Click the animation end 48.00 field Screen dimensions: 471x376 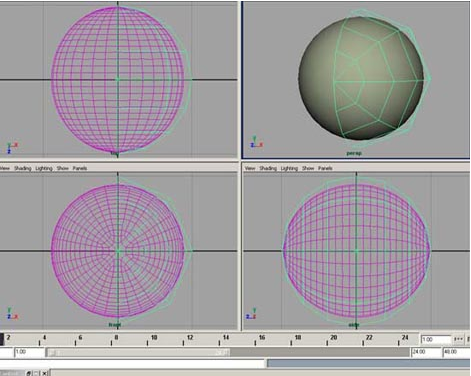click(x=456, y=352)
